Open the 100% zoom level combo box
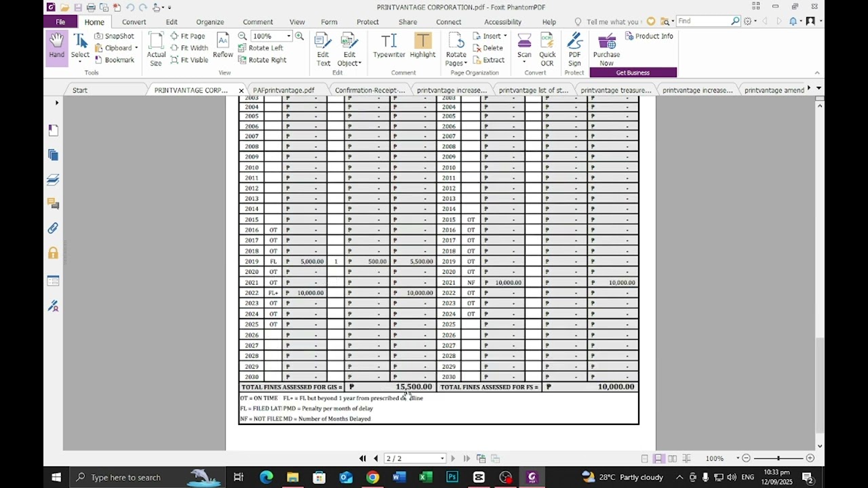Viewport: 868px width, 488px height. (x=271, y=36)
